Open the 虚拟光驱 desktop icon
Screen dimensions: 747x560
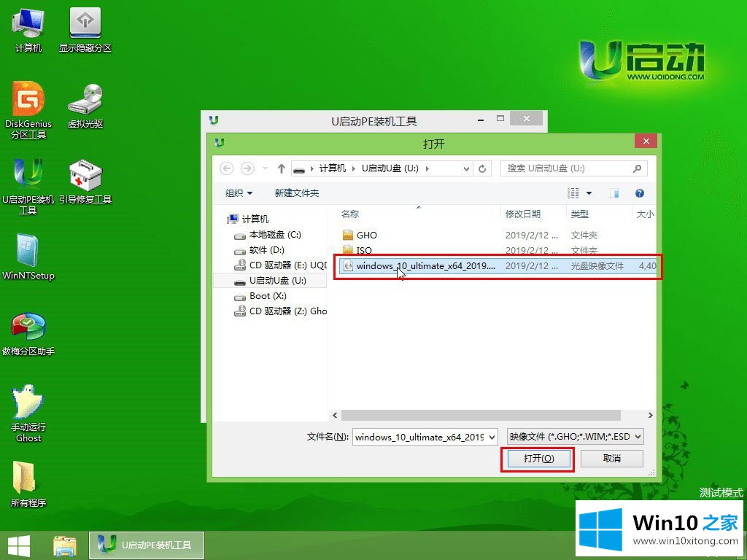coord(85,106)
